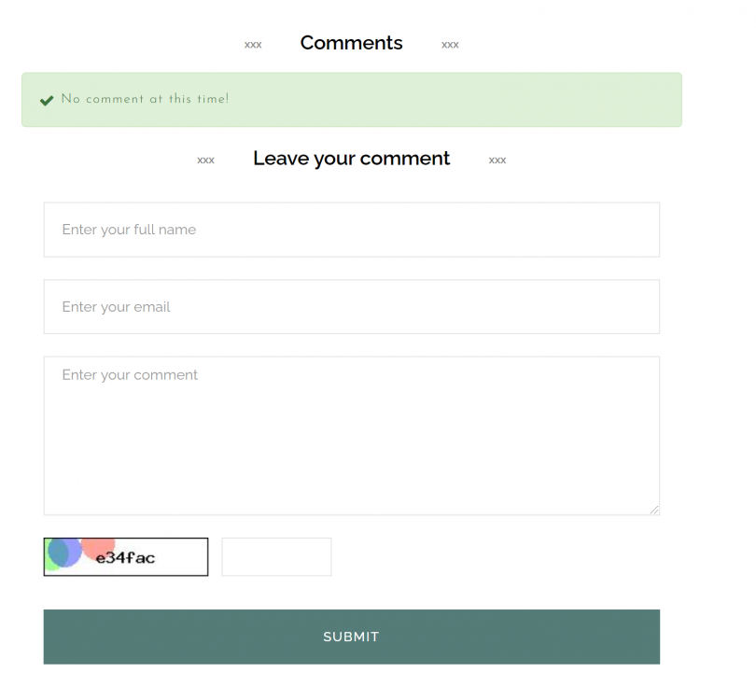The image size is (756, 700).
Task: Click the xxx decoration left of Comments
Action: (252, 44)
